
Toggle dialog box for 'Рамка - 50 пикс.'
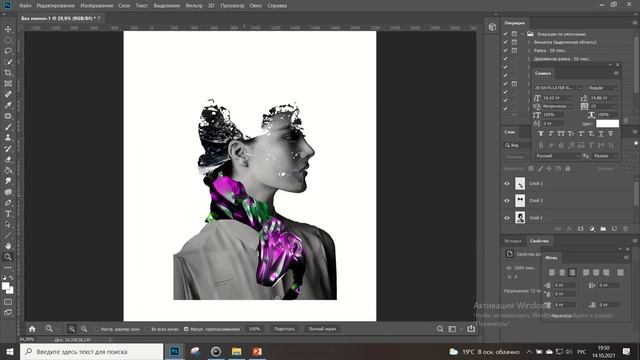(514, 50)
